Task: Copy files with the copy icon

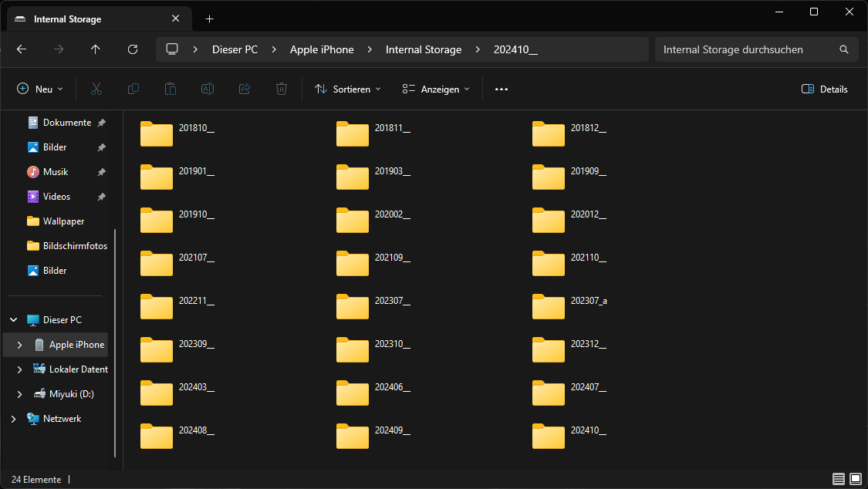Action: [x=133, y=89]
